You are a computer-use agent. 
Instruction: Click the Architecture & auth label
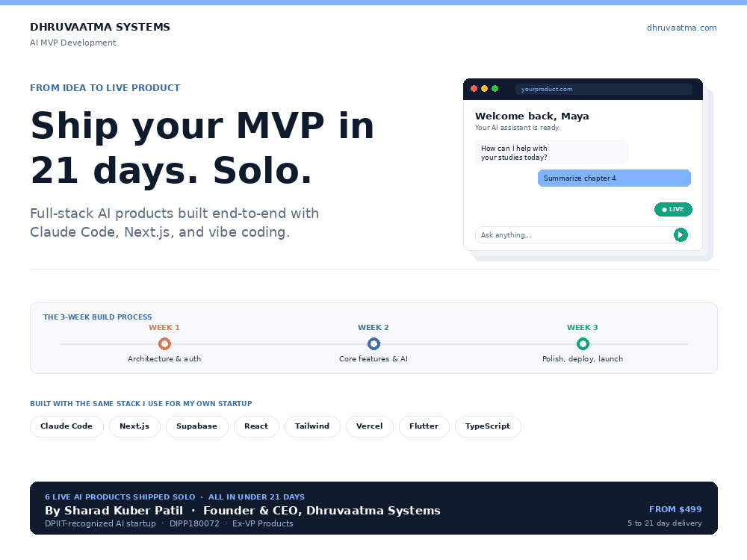pyautogui.click(x=164, y=359)
